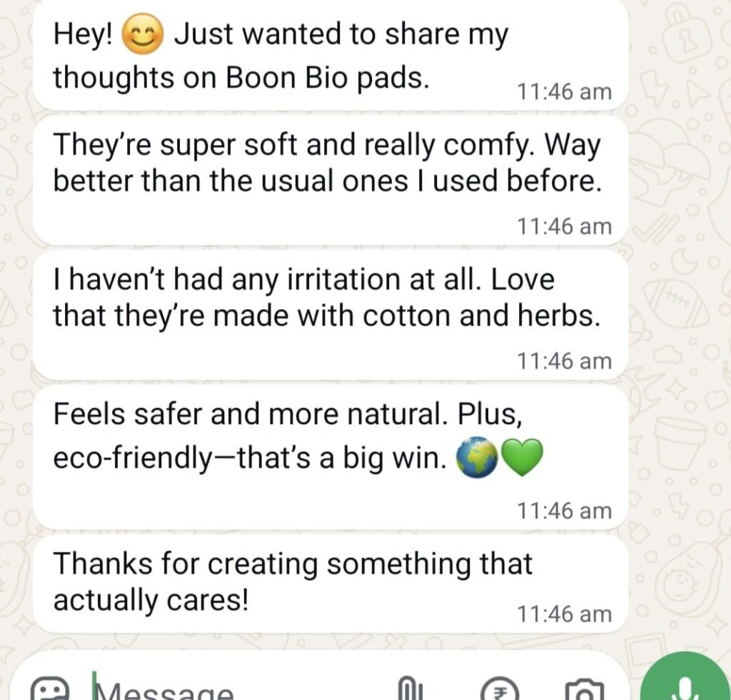Tap the timestamp of the 'Hey!' message
Viewport: 731px width, 700px height.
(564, 91)
